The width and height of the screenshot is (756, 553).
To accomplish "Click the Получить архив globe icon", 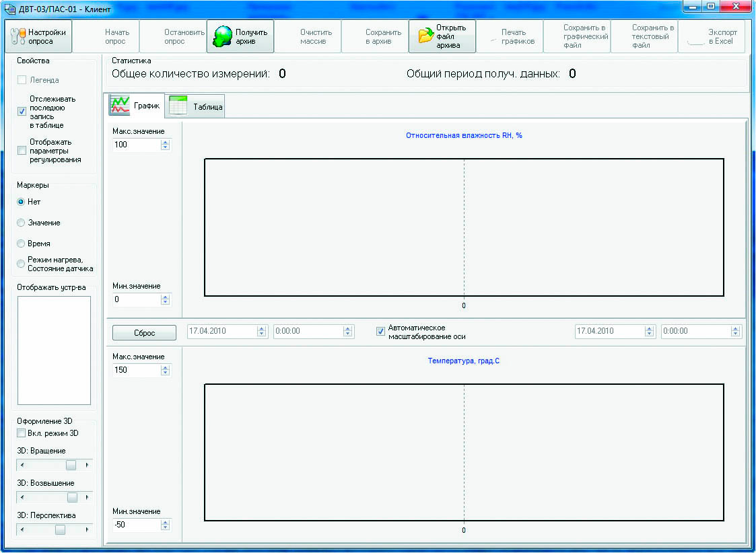I will [223, 37].
